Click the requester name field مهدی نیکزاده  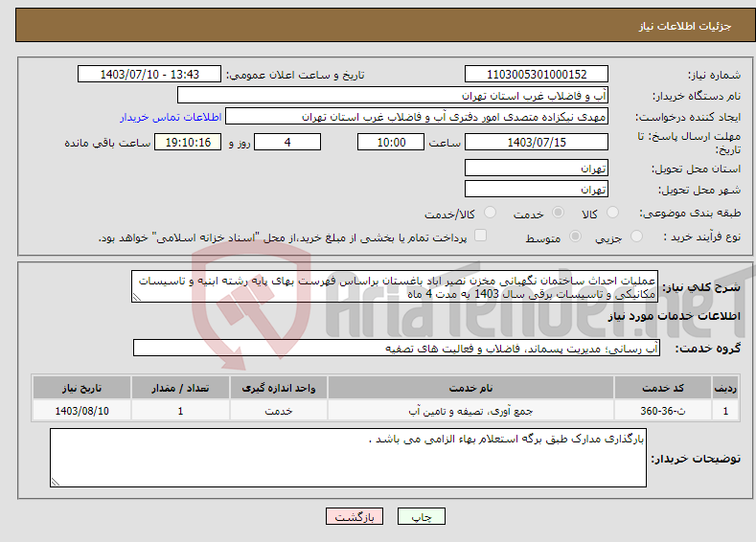417,117
